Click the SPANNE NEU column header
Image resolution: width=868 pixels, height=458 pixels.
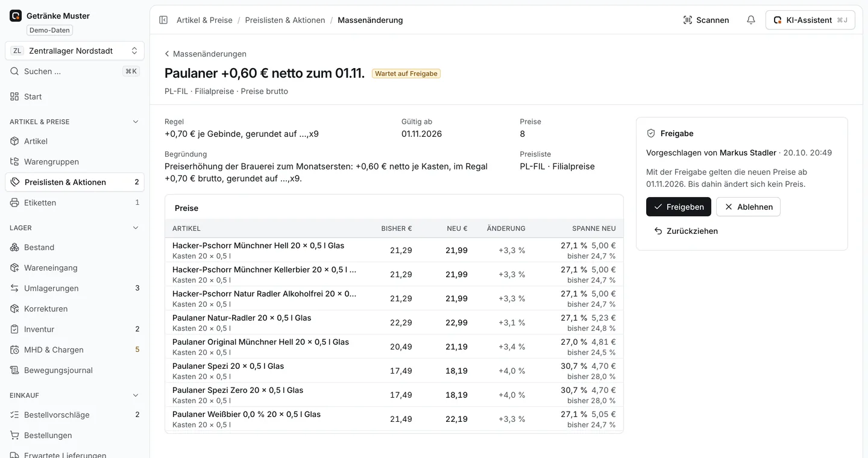594,228
